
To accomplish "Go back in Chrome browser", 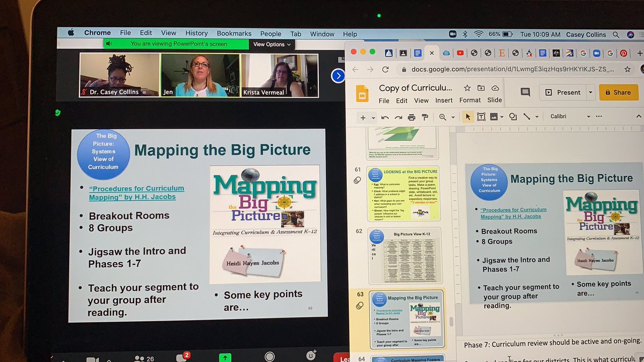I will 355,69.
